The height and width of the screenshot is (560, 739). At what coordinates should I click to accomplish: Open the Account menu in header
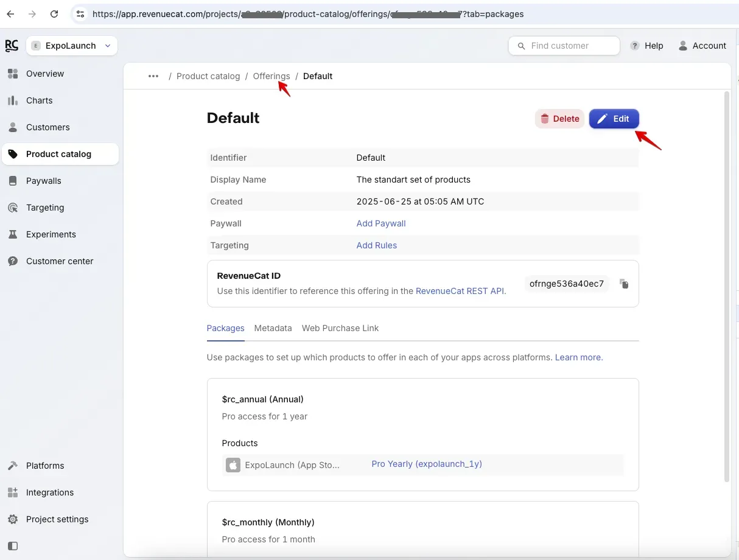pyautogui.click(x=702, y=46)
